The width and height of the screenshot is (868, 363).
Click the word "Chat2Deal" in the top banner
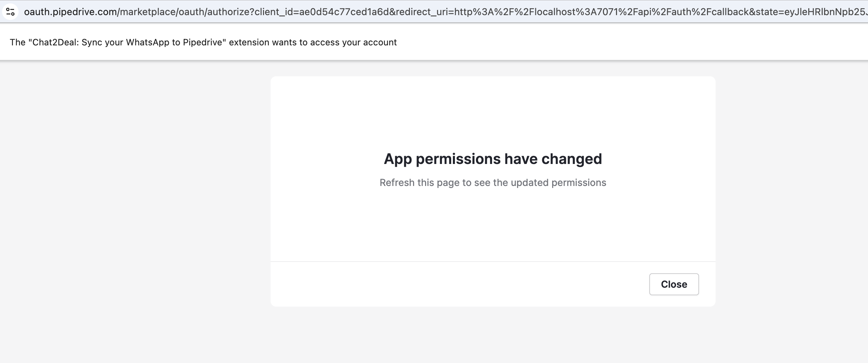tap(54, 42)
